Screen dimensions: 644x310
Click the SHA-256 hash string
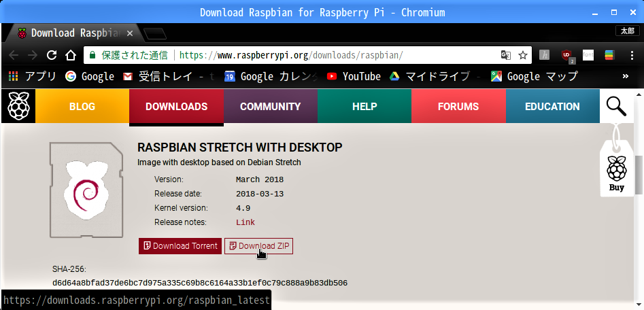pyautogui.click(x=200, y=283)
